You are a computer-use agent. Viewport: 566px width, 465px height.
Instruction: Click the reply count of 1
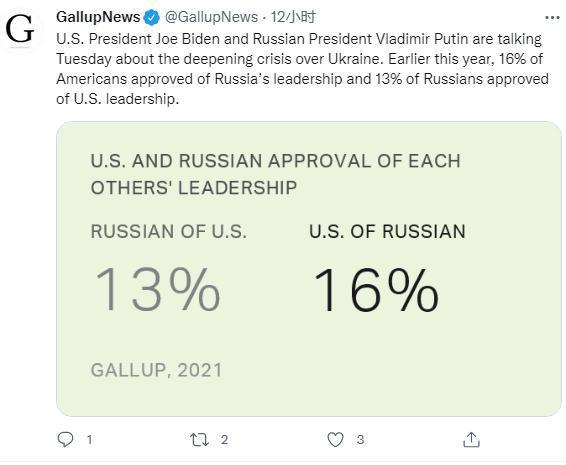(x=89, y=440)
